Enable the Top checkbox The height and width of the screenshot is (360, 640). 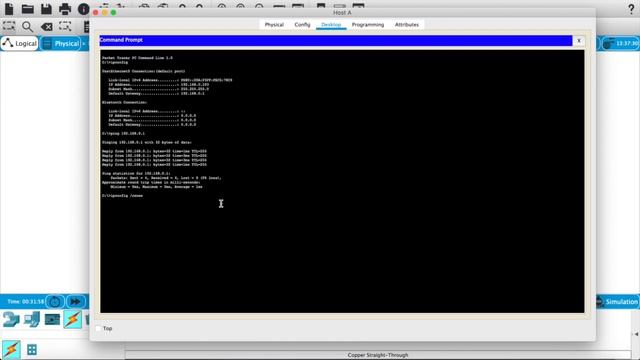pyautogui.click(x=98, y=328)
